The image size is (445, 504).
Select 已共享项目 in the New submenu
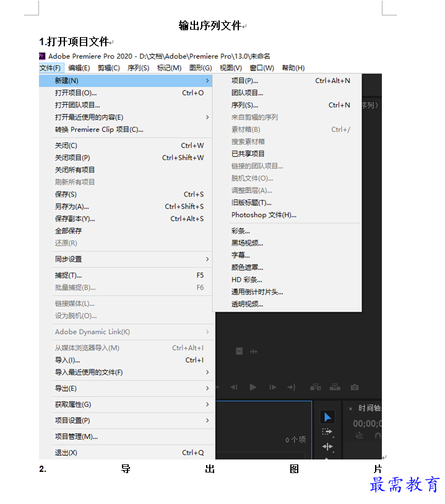coord(287,154)
